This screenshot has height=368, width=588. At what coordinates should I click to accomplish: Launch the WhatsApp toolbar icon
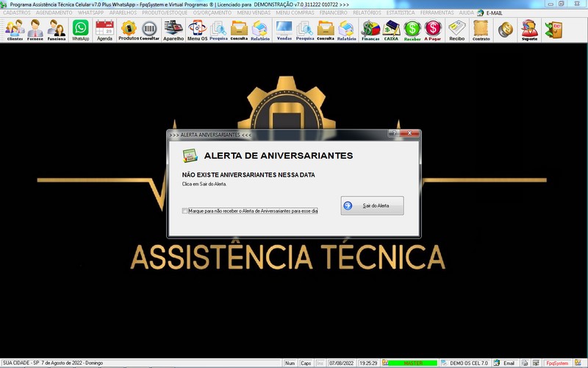click(x=81, y=30)
